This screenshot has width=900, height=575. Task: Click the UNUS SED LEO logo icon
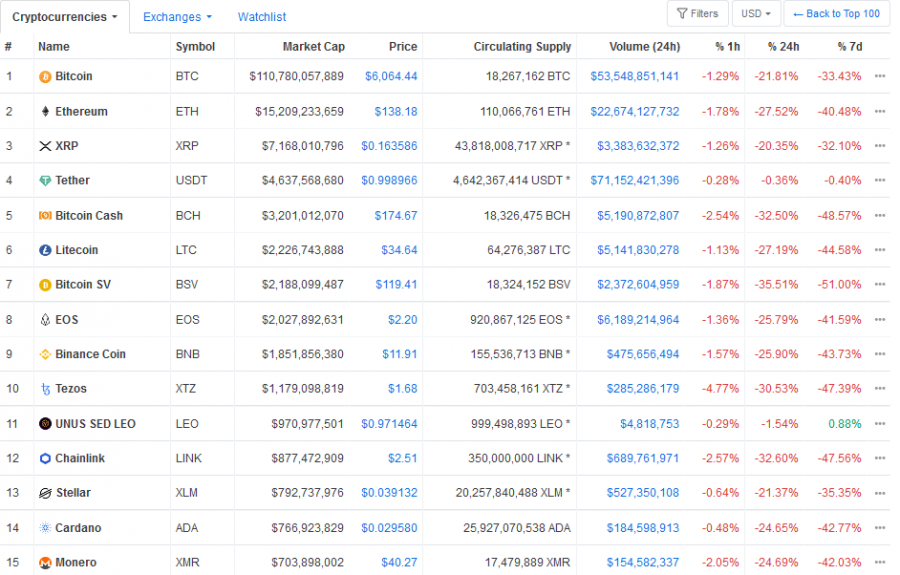click(45, 424)
